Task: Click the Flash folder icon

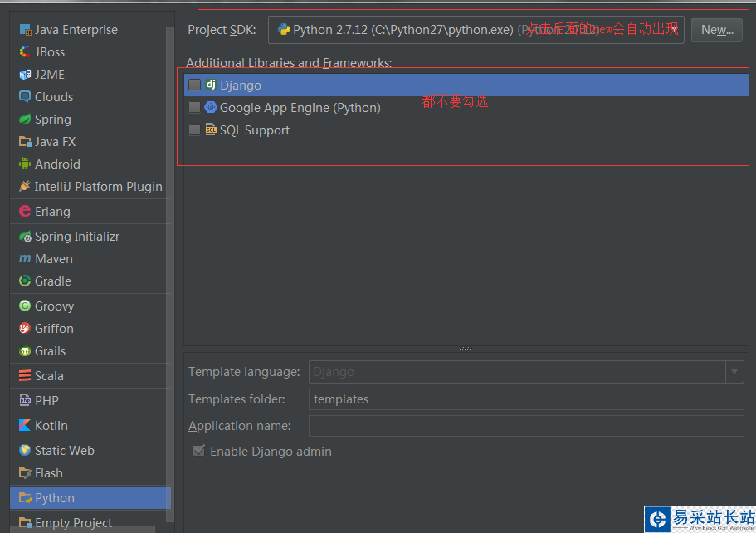Action: (25, 473)
